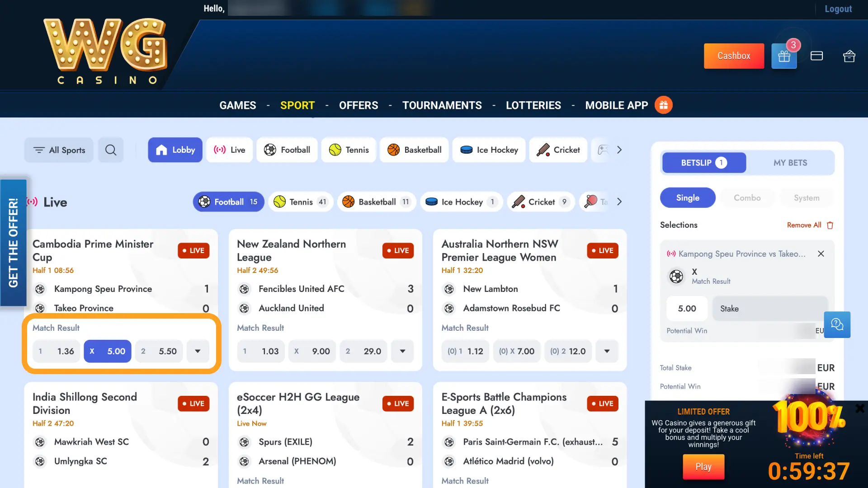Screen dimensions: 868x488
Task: Select draw odds 9.00 in New Zealand league
Action: pos(312,351)
